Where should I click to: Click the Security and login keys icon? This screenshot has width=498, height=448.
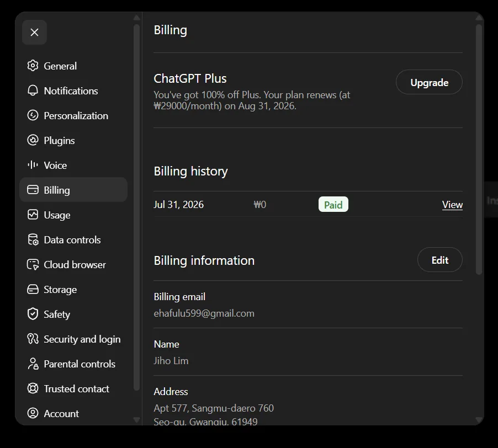tap(33, 339)
